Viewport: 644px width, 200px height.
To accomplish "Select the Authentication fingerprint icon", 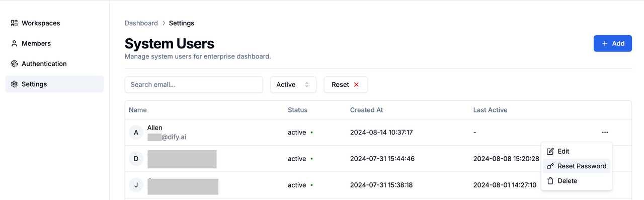I will tap(14, 64).
